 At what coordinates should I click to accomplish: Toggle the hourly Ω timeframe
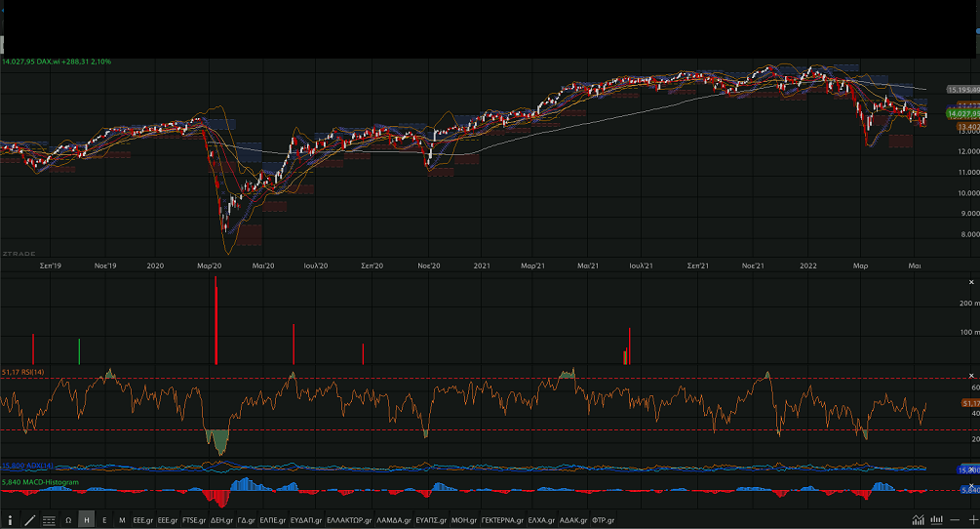(68, 519)
